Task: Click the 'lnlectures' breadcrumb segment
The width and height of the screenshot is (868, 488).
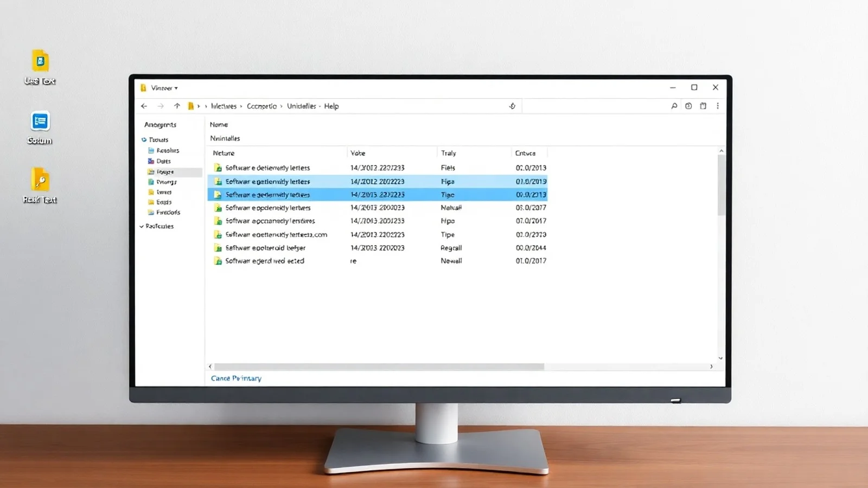Action: [x=224, y=106]
